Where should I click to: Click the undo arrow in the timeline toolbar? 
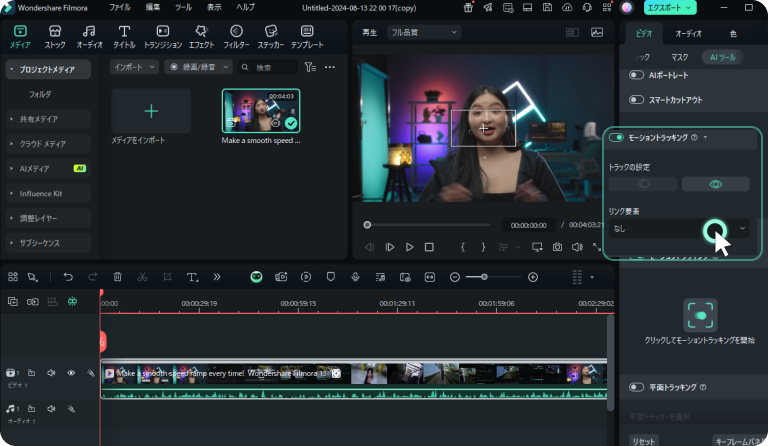(x=68, y=277)
